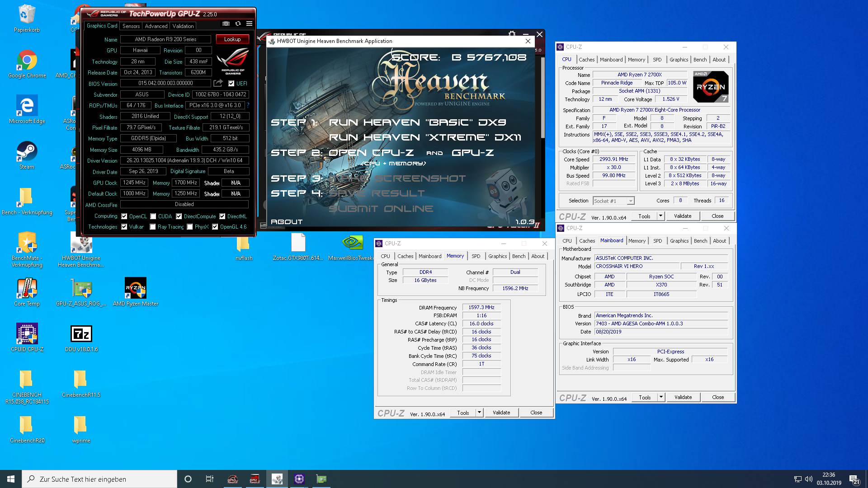Click the GPU Name field in GPU-Z
Viewport: 868px width, 488px height.
[x=166, y=39]
